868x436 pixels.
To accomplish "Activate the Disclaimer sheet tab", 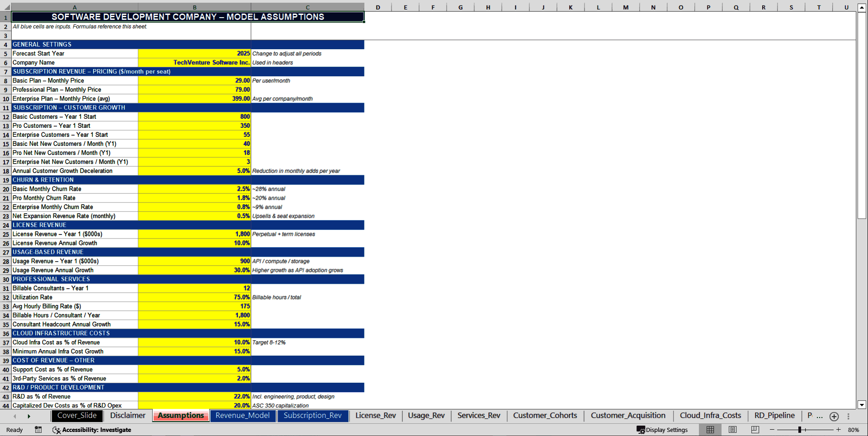I will 127,416.
